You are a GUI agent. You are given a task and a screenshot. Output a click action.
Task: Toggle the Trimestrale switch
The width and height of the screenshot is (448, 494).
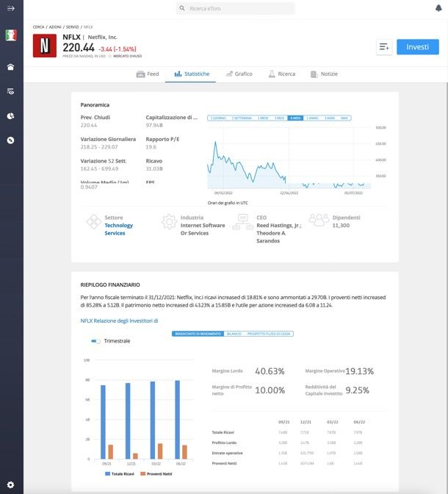click(x=95, y=341)
